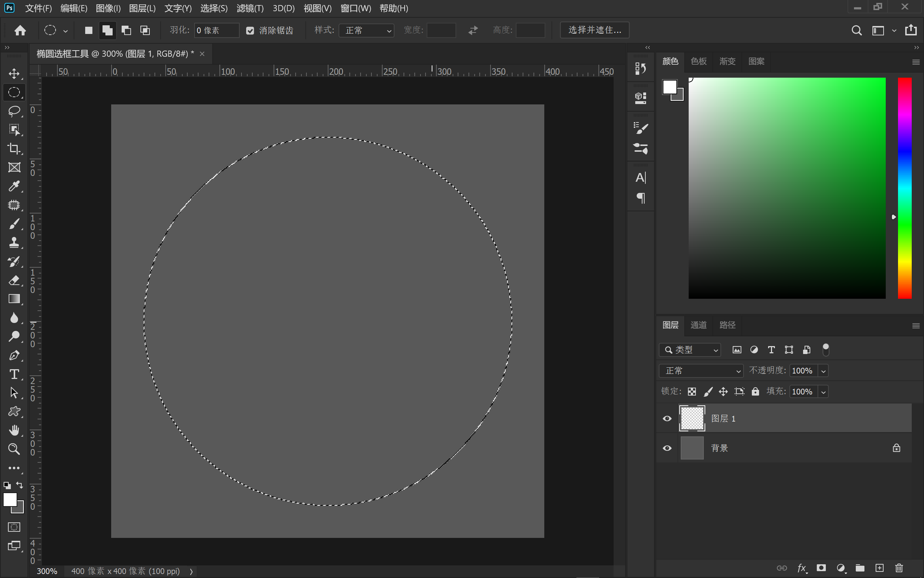Hide 背景 layer visibility eye
The height and width of the screenshot is (578, 924).
(x=667, y=448)
